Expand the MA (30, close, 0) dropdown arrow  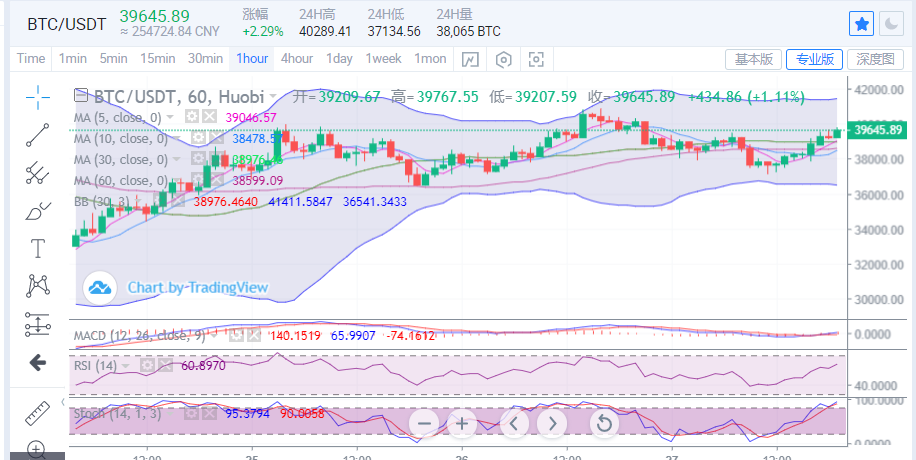[177, 159]
